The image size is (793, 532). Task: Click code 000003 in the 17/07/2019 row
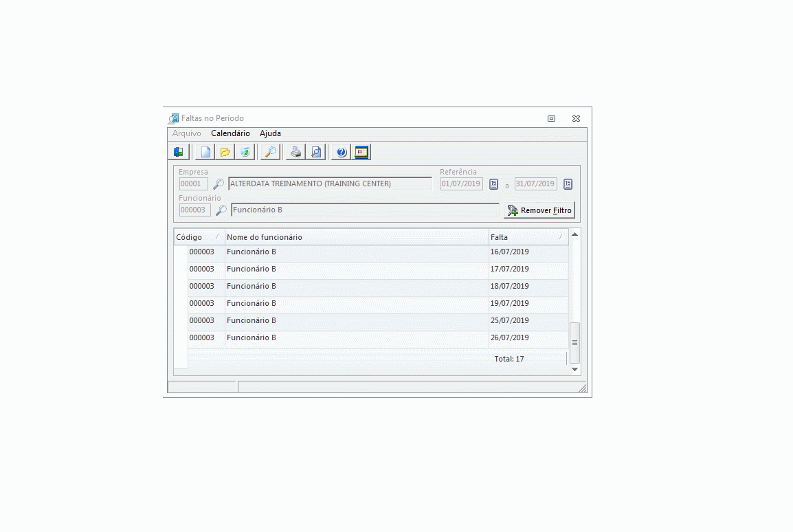[202, 269]
